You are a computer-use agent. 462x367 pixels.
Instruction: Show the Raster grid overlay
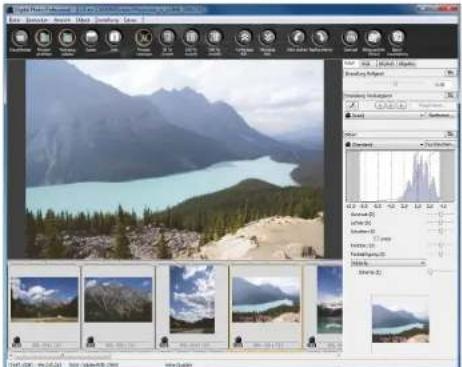coord(91,41)
